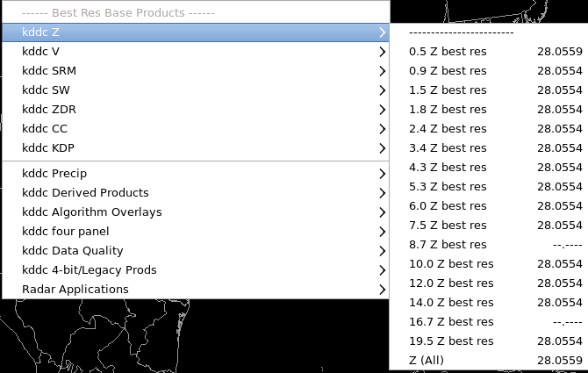Select 1.5 Z best res product
The image size is (588, 373).
coord(489,90)
